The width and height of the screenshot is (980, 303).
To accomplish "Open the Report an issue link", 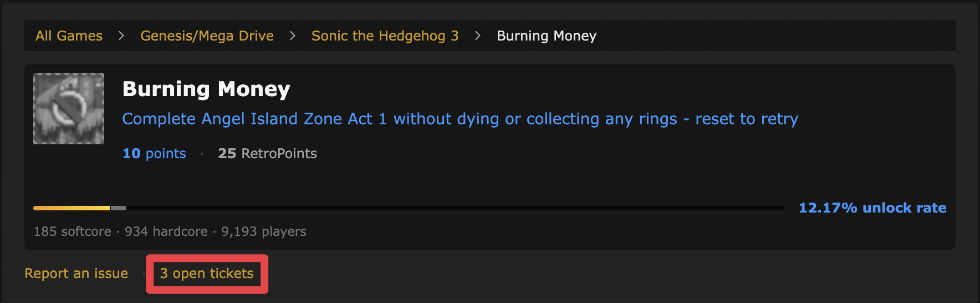I will pos(76,274).
